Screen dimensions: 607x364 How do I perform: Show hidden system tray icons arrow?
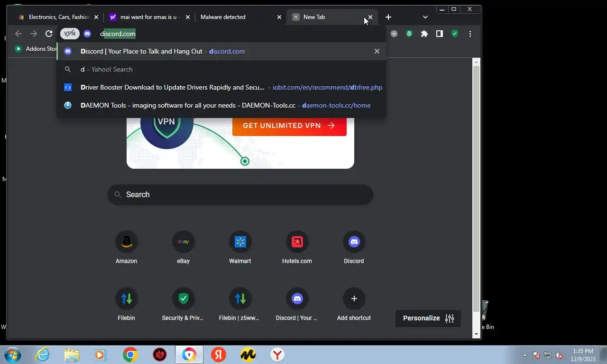(524, 355)
